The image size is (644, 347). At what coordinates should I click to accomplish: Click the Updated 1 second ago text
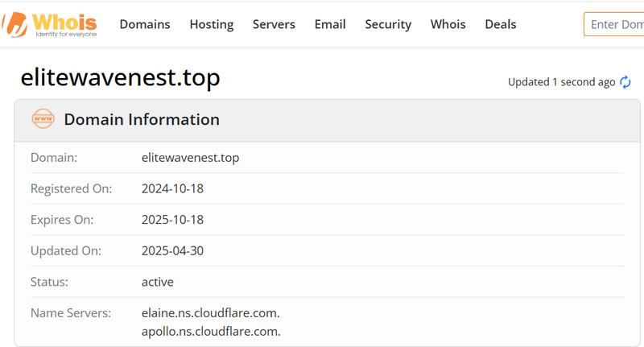[x=561, y=82]
